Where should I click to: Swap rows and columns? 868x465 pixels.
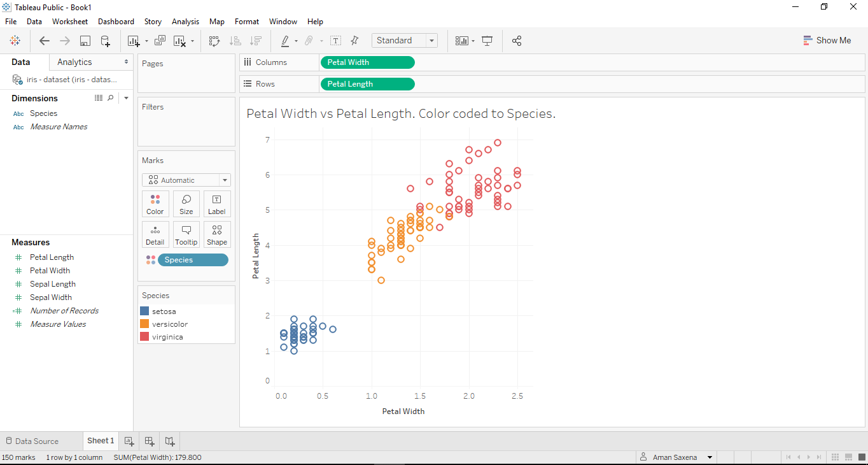[214, 40]
